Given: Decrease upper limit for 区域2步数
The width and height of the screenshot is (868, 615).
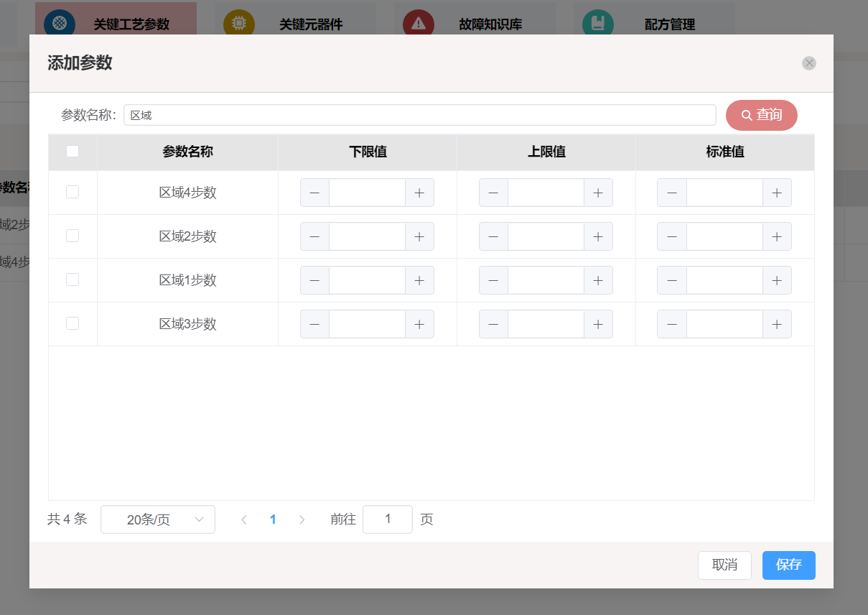Looking at the screenshot, I should pyautogui.click(x=493, y=236).
